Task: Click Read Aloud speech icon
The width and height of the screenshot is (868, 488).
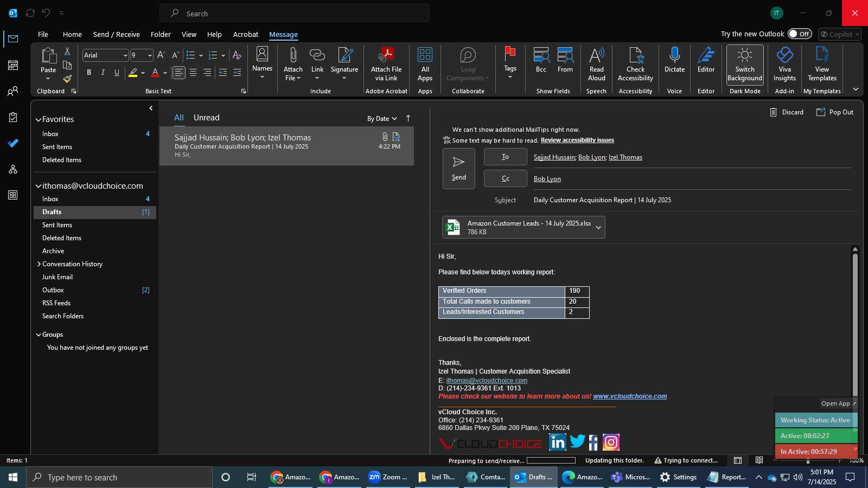Action: (597, 64)
